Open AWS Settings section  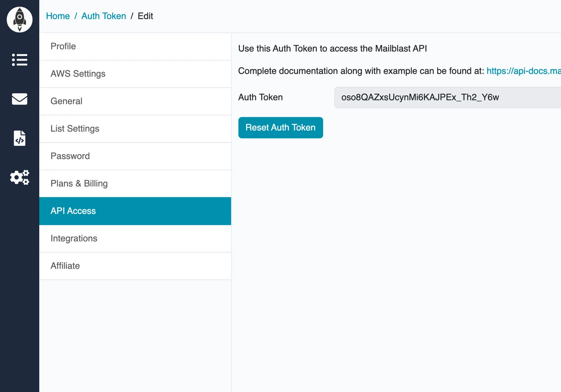click(x=135, y=74)
